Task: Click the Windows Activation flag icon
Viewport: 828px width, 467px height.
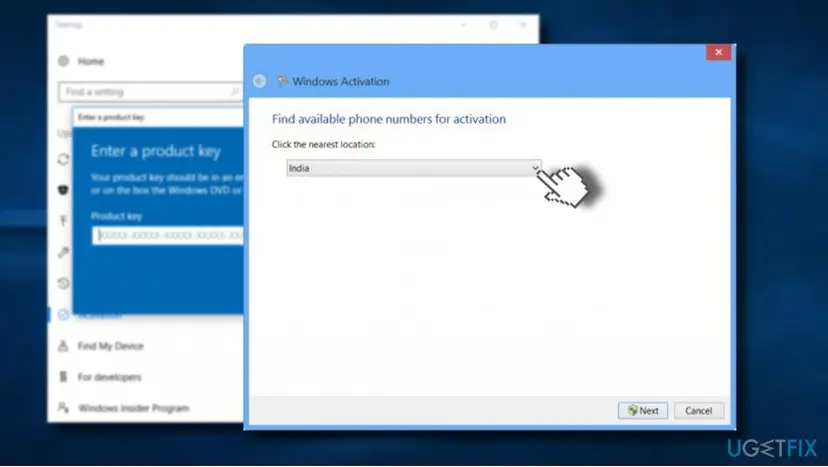Action: click(x=283, y=81)
